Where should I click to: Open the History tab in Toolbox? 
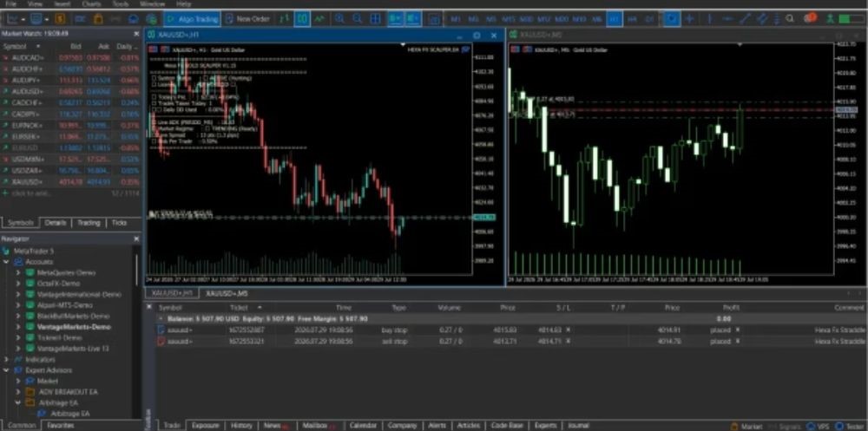(241, 426)
